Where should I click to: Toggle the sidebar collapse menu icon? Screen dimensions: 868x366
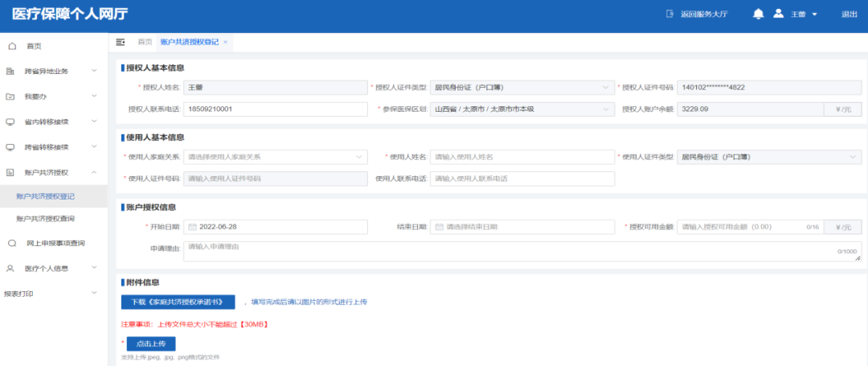pyautogui.click(x=121, y=42)
